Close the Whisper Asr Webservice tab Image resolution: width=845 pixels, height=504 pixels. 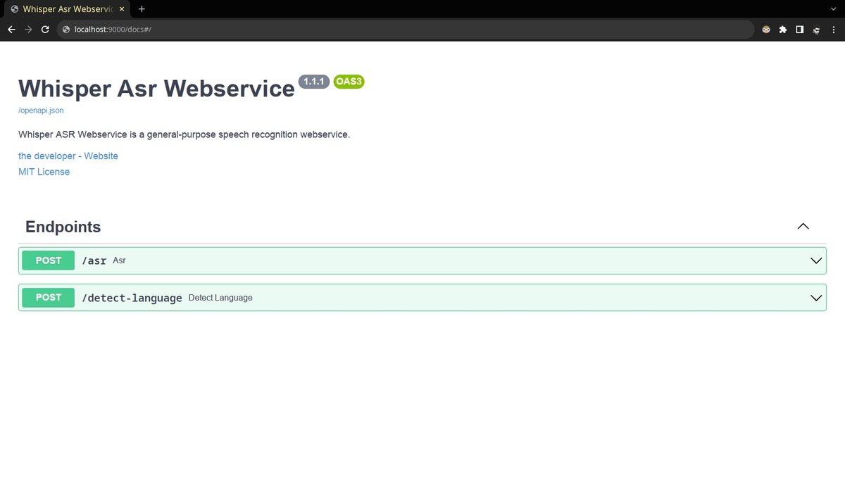123,9
